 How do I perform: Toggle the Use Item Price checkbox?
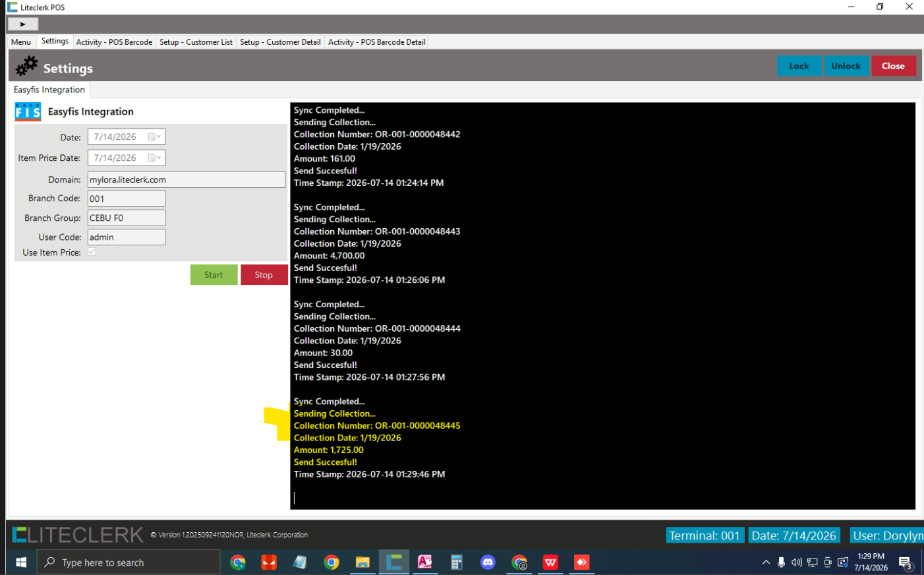[92, 252]
